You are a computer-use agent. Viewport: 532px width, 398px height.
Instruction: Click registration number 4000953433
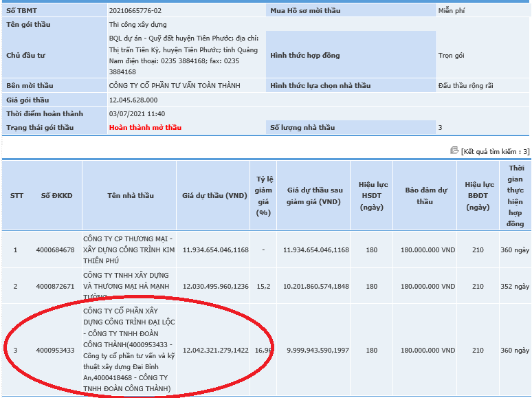pos(55,350)
